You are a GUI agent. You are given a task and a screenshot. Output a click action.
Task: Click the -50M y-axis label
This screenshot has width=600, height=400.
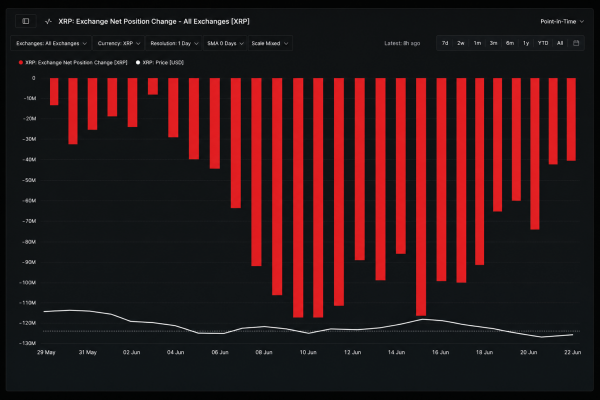28,180
